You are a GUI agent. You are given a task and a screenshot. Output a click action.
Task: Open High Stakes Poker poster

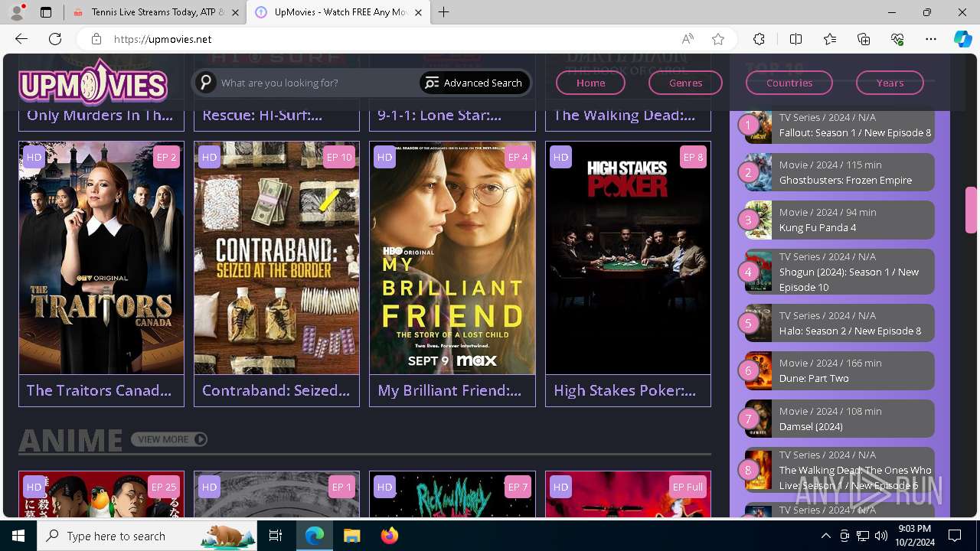click(x=628, y=258)
